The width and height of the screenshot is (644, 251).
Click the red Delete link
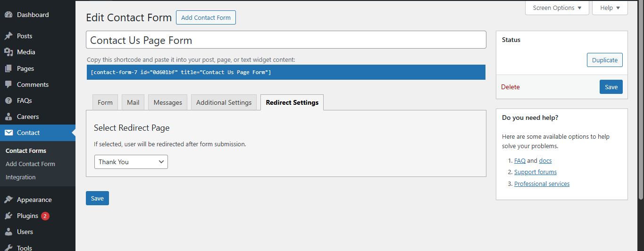point(510,87)
